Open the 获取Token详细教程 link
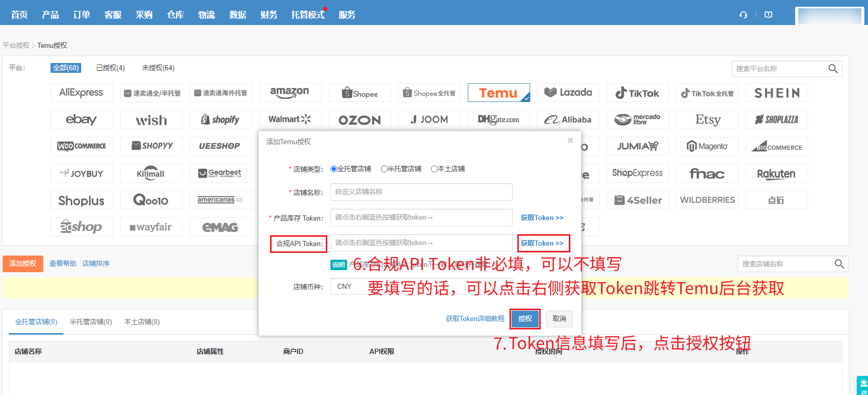The height and width of the screenshot is (395, 868). coord(475,318)
